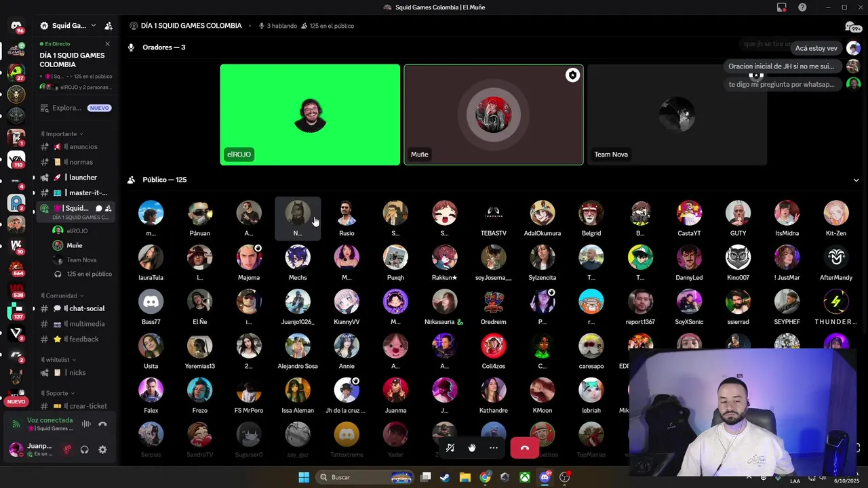Open Steam from the taskbar
The height and width of the screenshot is (488, 868).
(x=445, y=477)
